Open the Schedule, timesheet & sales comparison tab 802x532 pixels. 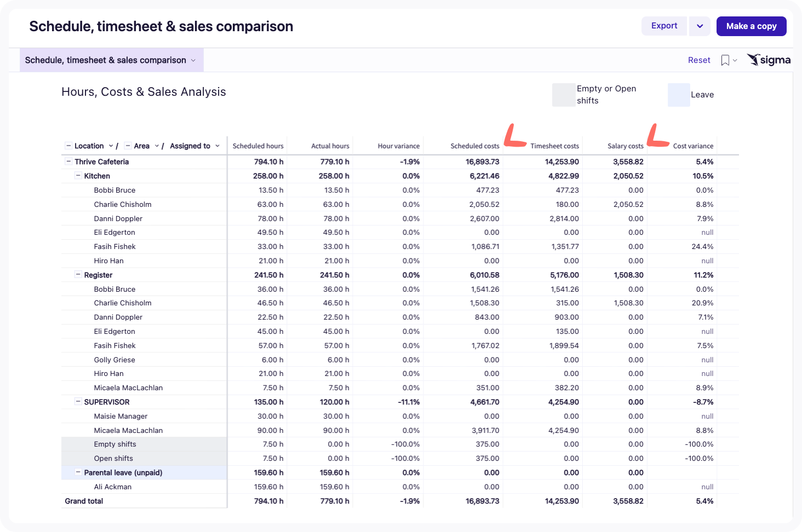pyautogui.click(x=111, y=60)
